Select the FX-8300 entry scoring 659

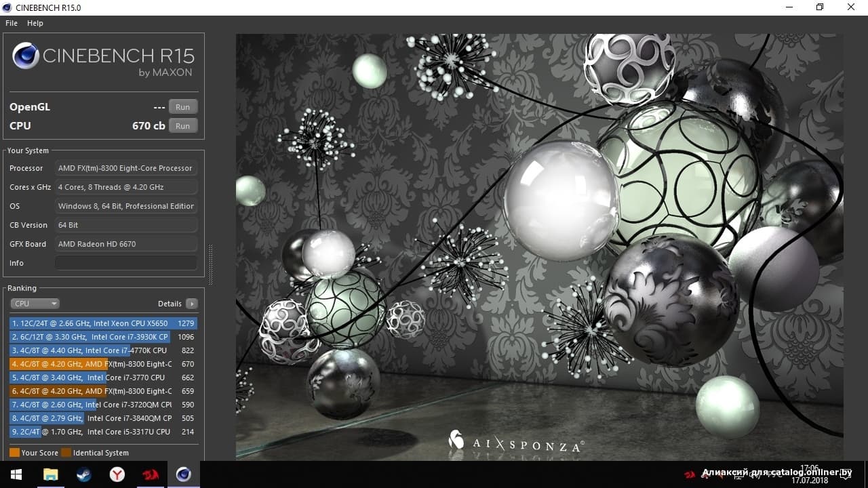point(103,391)
